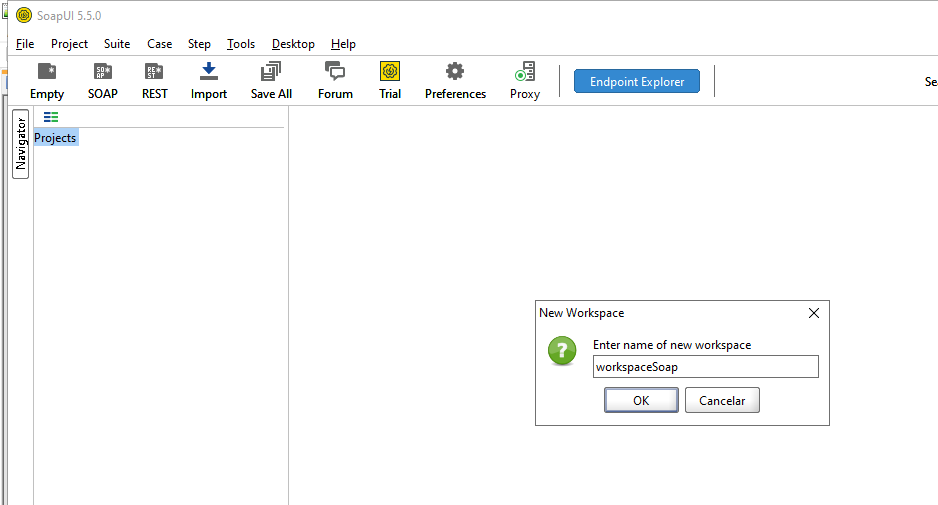938x505 pixels.
Task: Click the Endpoint Explorer button
Action: tap(636, 81)
